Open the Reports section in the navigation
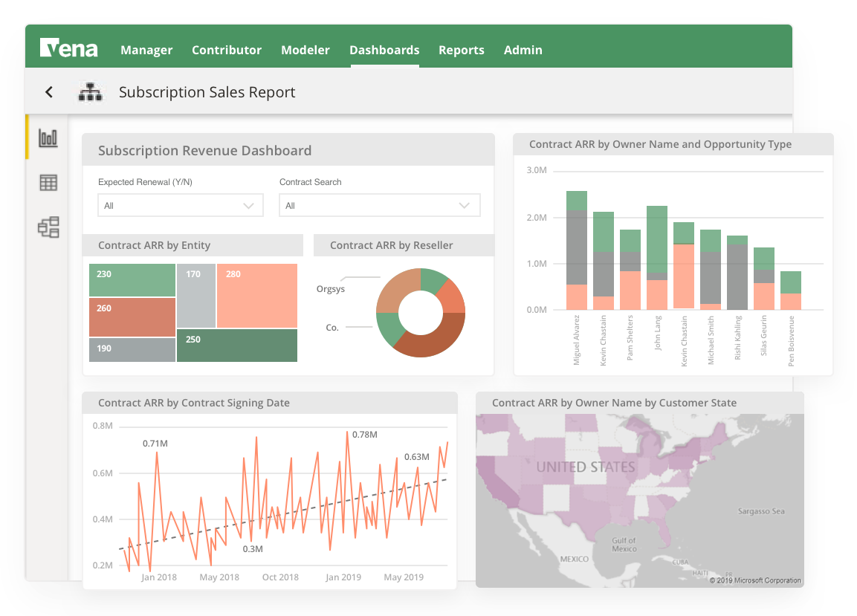The height and width of the screenshot is (616, 857). 462,50
